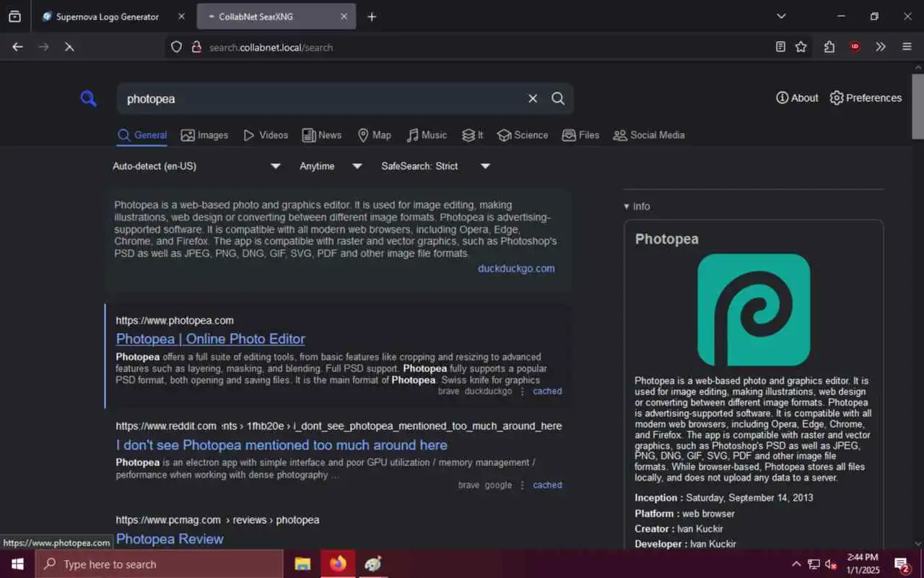924x578 pixels.
Task: Click the SearXNG magnifier logo icon
Action: pyautogui.click(x=88, y=99)
